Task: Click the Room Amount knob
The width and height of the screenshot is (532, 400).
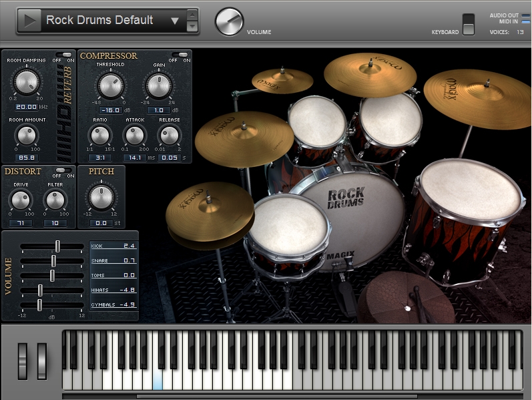Action: [26, 136]
